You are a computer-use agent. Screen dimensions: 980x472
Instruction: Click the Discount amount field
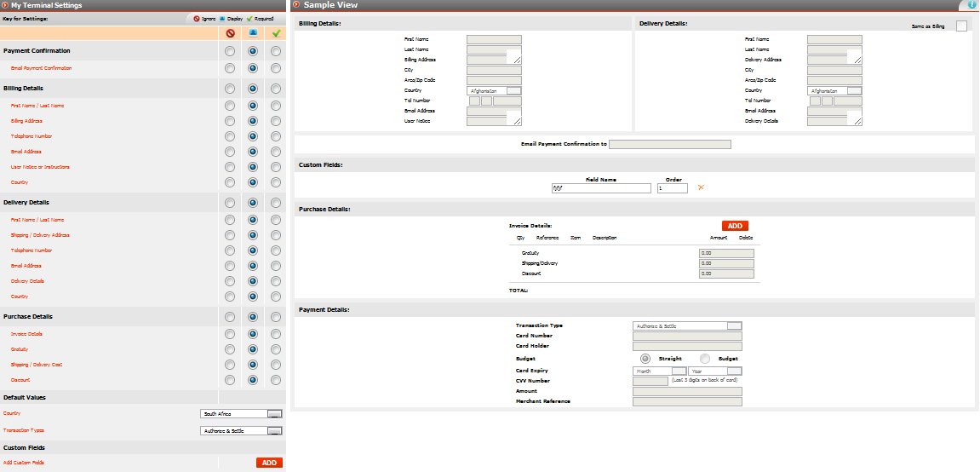(x=726, y=273)
